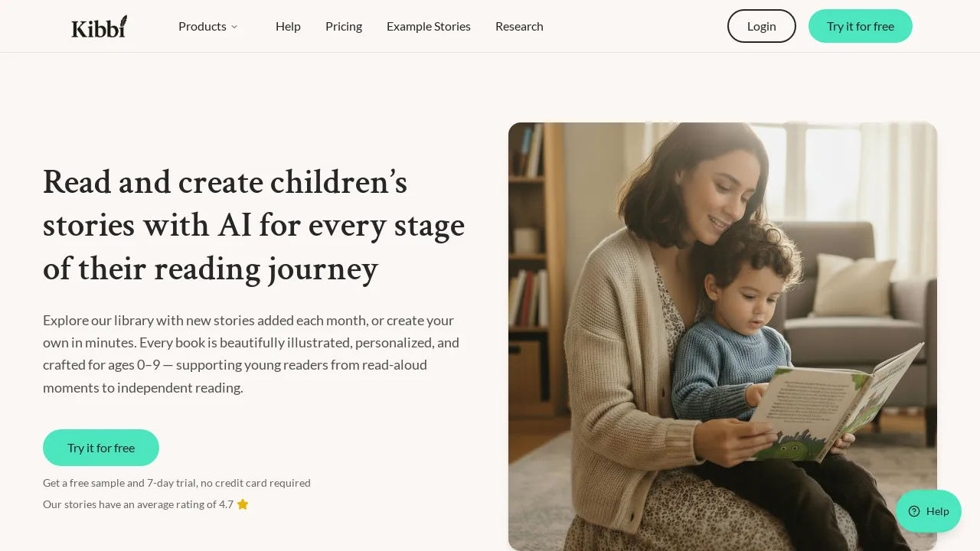
Task: Click the average rating of 4.7 text
Action: [x=138, y=504]
